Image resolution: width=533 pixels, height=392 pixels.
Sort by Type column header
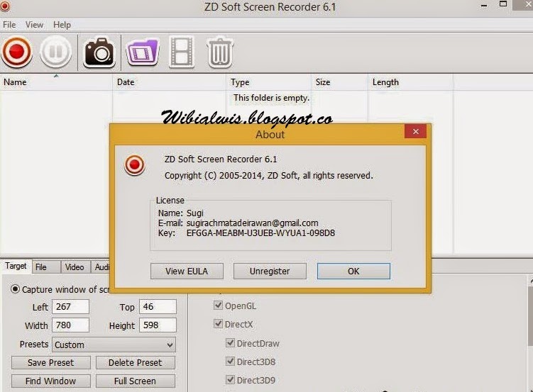(269, 82)
